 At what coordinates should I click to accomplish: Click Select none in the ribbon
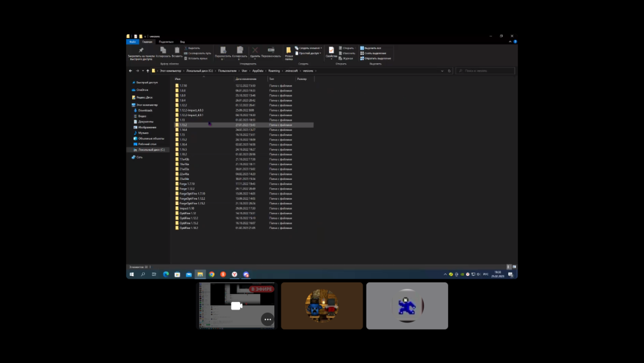coord(374,53)
